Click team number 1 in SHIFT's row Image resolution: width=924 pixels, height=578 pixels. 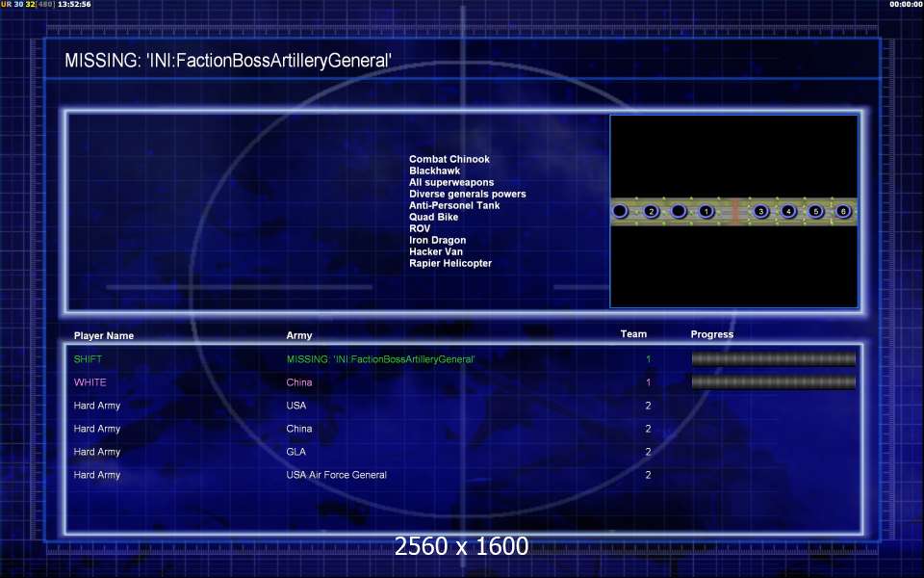point(648,359)
